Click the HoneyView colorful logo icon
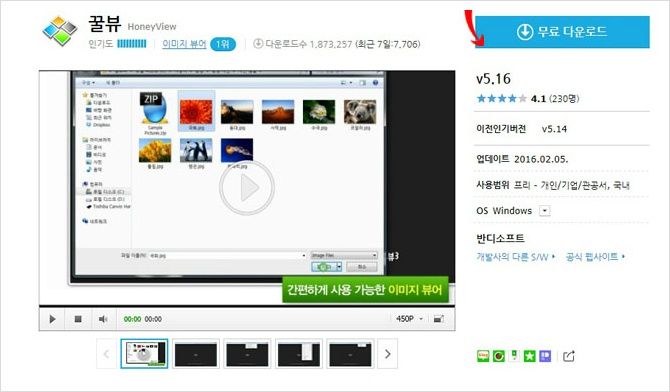670x392 pixels. coord(60,31)
